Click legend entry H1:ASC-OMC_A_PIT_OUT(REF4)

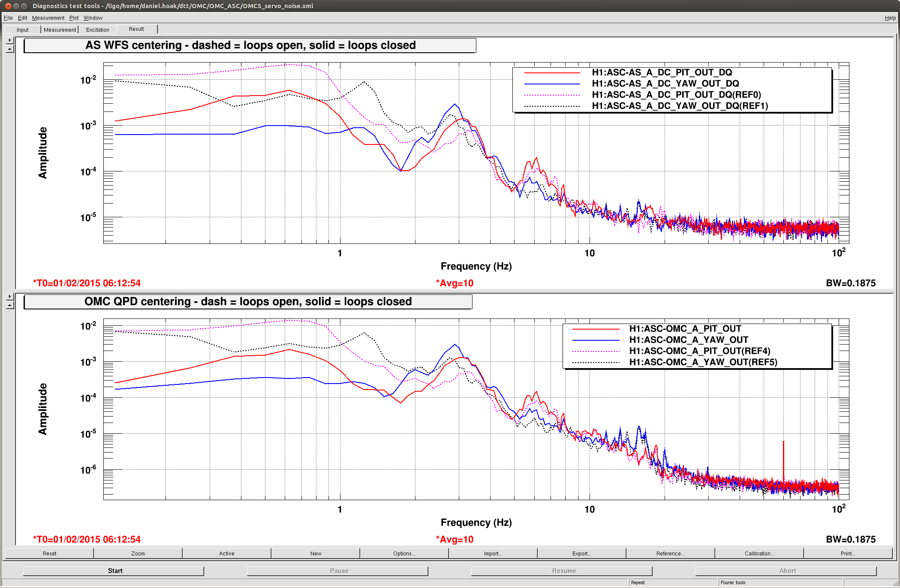click(699, 351)
